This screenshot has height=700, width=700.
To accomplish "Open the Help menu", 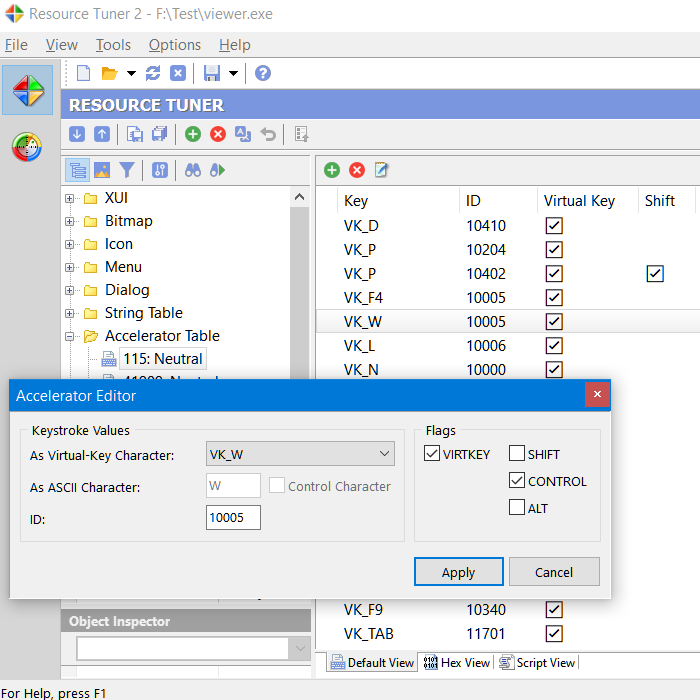I will tap(235, 45).
